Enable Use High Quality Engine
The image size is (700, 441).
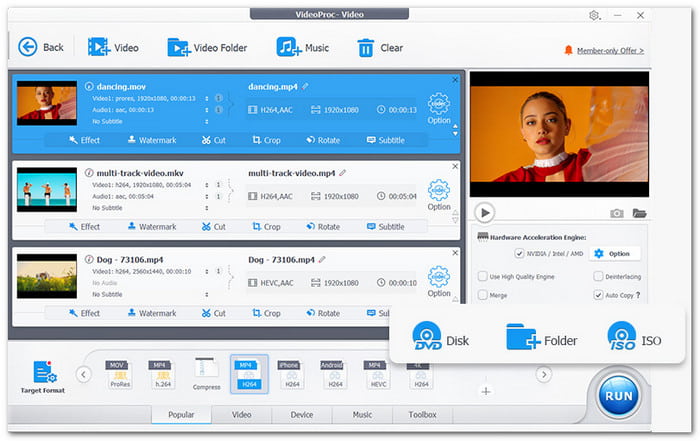pyautogui.click(x=483, y=276)
